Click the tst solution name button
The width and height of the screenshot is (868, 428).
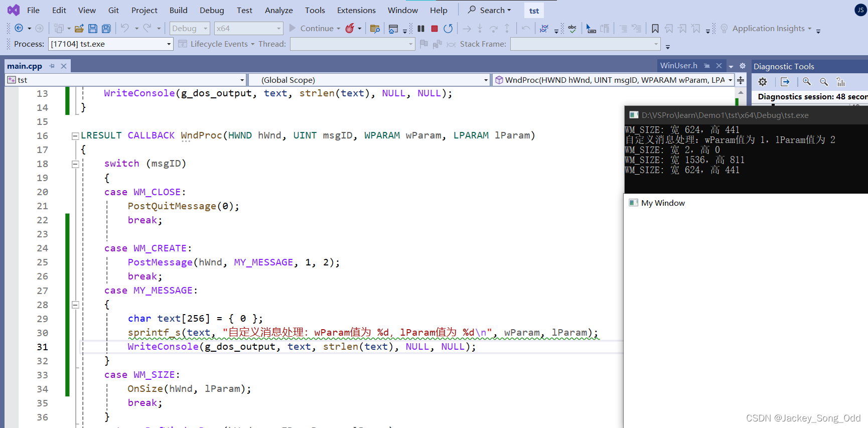[x=534, y=11]
